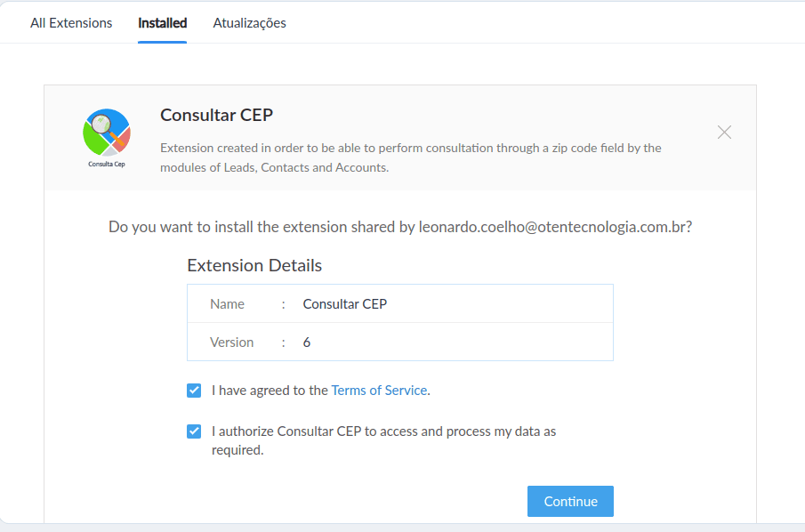The image size is (805, 532).
Task: Open the Atualizações tab
Action: pyautogui.click(x=250, y=23)
